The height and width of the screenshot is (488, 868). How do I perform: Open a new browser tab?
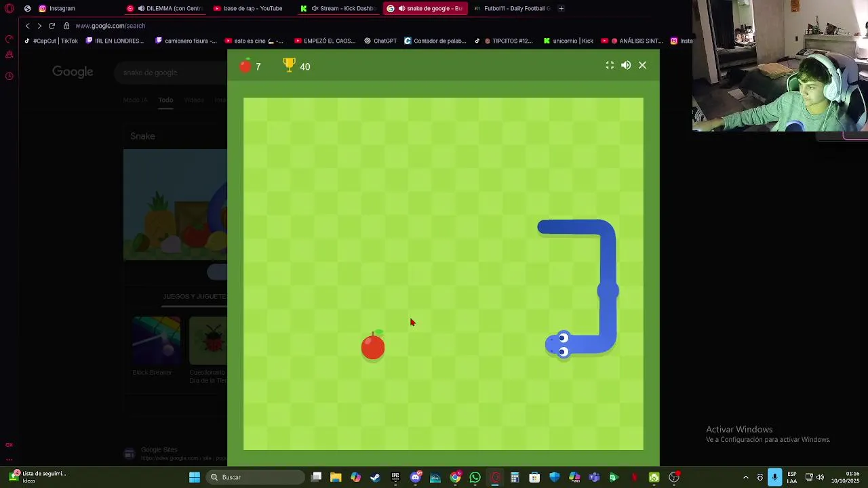click(561, 8)
